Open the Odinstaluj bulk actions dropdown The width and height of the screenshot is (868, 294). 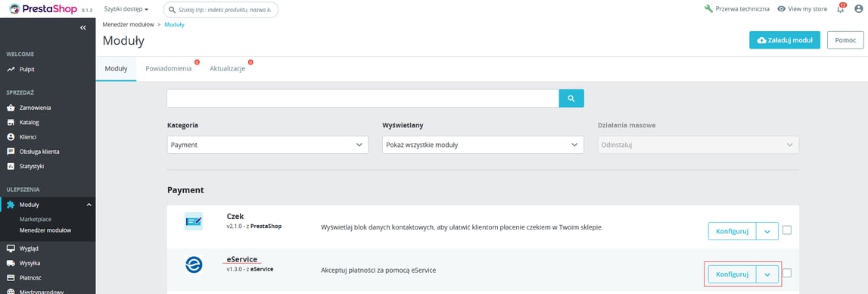pos(698,145)
